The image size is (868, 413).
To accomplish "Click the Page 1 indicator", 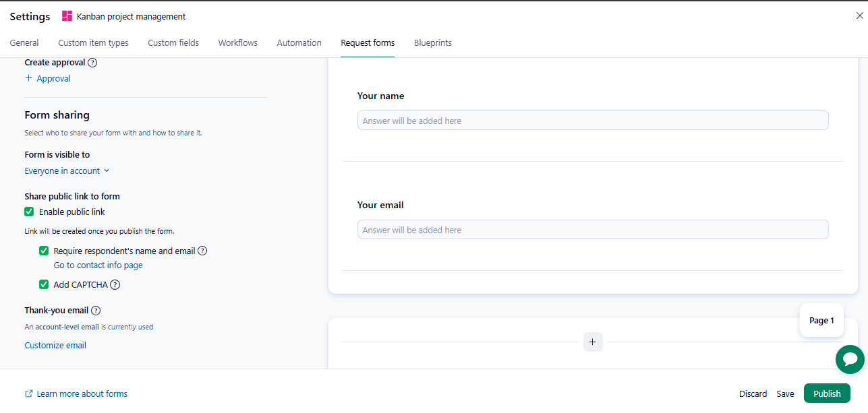I will [821, 320].
